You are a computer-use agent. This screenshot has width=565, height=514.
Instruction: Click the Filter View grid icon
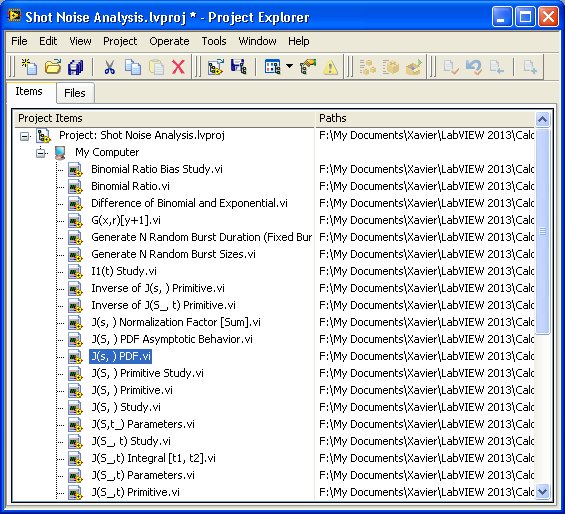[x=272, y=67]
